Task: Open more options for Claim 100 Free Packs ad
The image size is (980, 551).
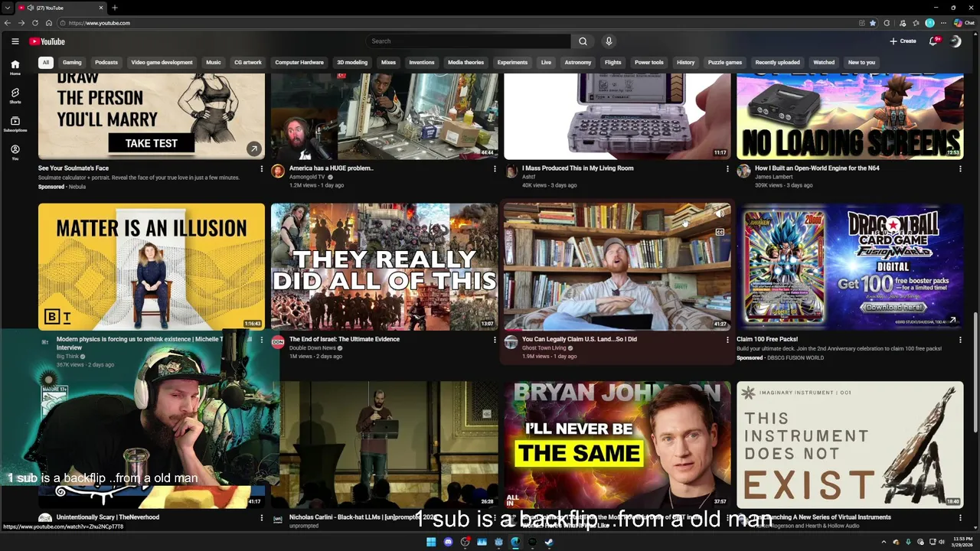Action: pos(960,339)
